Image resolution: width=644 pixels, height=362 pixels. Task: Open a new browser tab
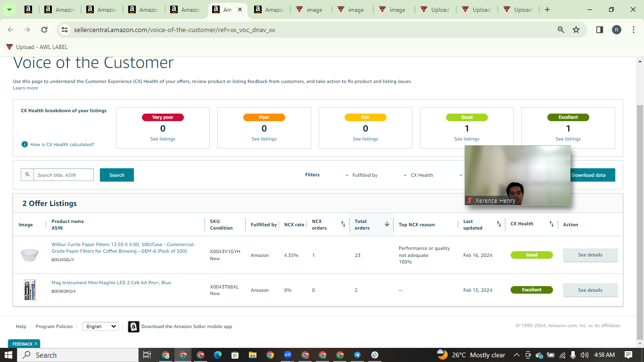547,9
